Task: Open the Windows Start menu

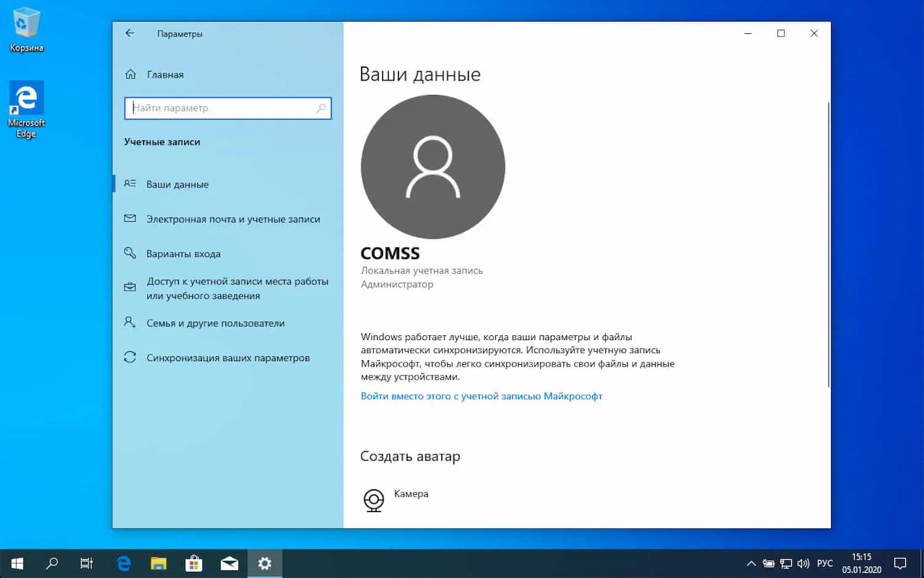Action: 17,563
